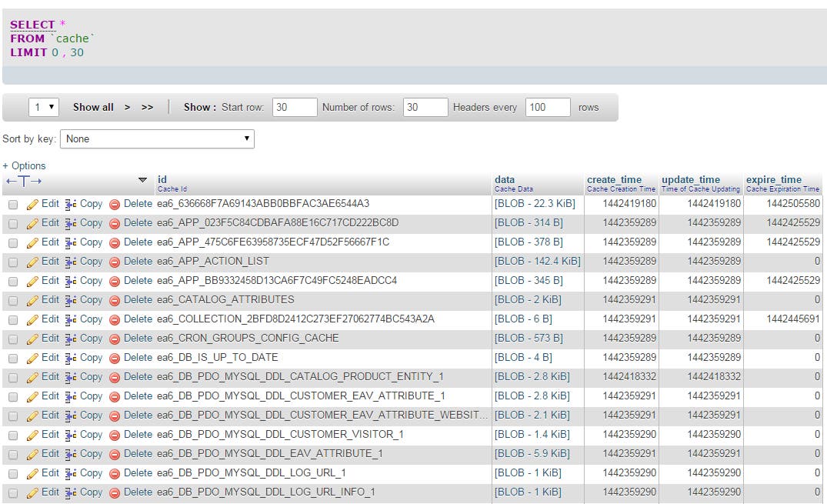Click the Start row input field
The image size is (827, 504).
tap(295, 107)
